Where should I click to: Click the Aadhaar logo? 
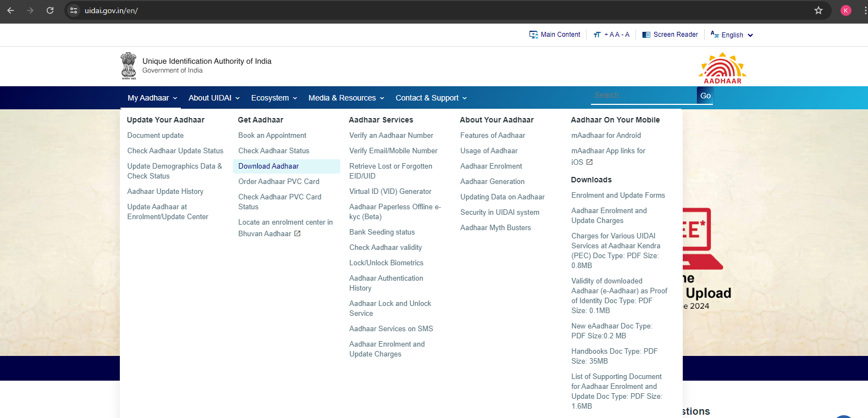[722, 68]
